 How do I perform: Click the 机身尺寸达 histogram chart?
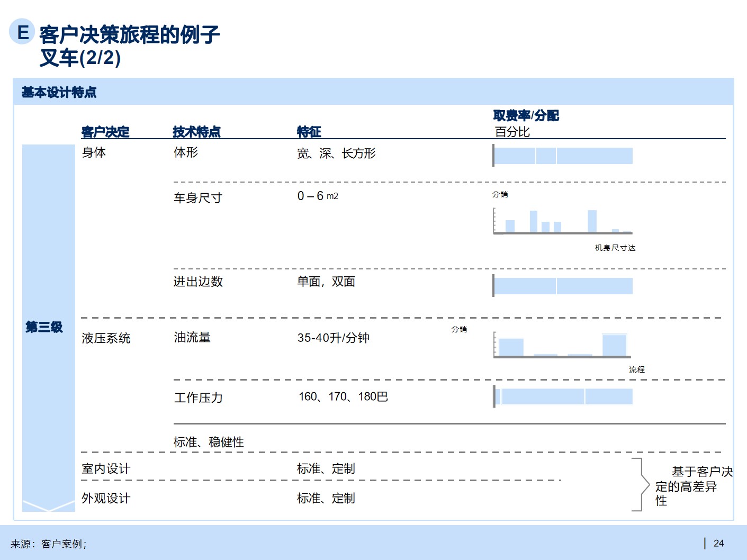click(562, 221)
